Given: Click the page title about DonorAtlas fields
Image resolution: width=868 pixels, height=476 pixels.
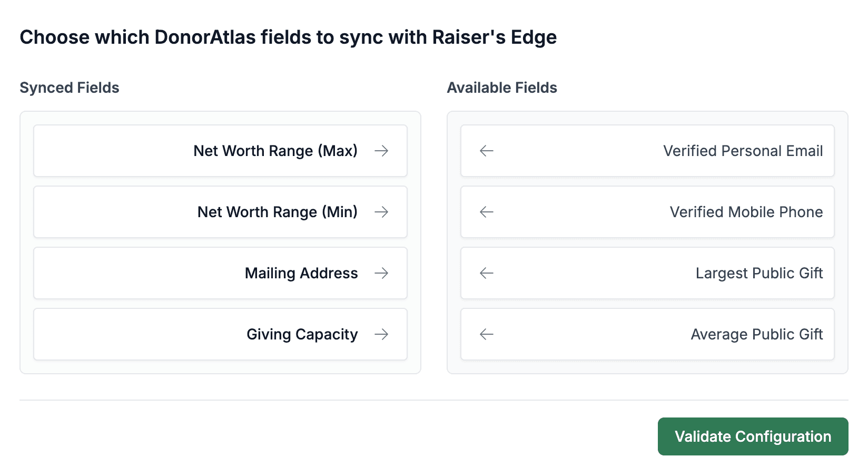Looking at the screenshot, I should [289, 37].
